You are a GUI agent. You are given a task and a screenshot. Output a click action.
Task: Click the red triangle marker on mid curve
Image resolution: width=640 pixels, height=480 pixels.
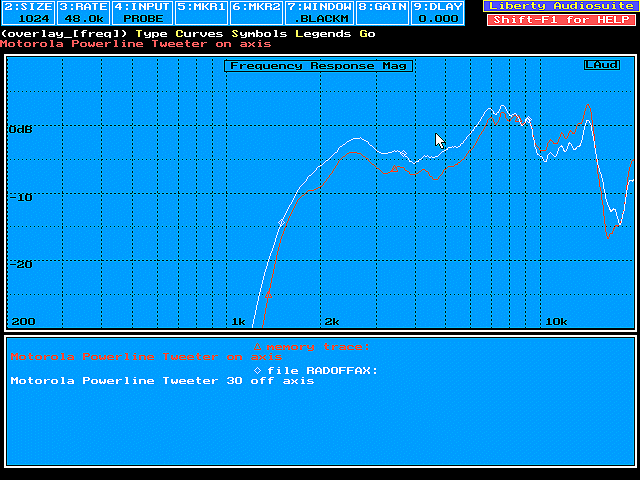click(x=394, y=168)
